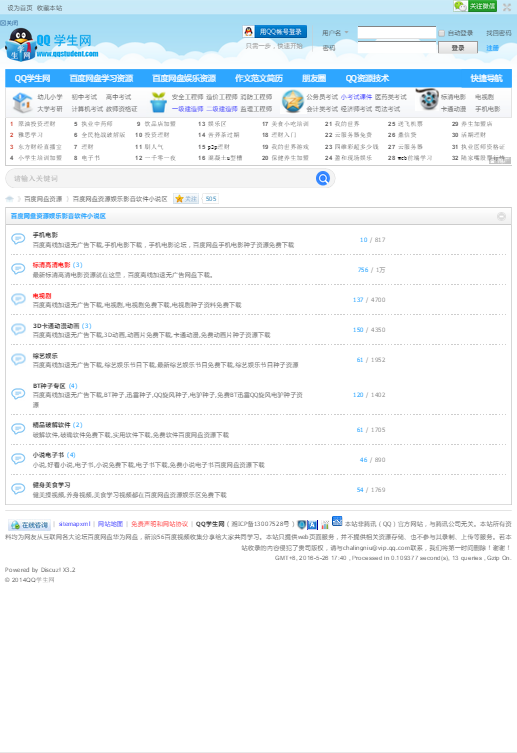Click the WeChat 关注微信 icon
The width and height of the screenshot is (517, 753).
(x=475, y=6)
